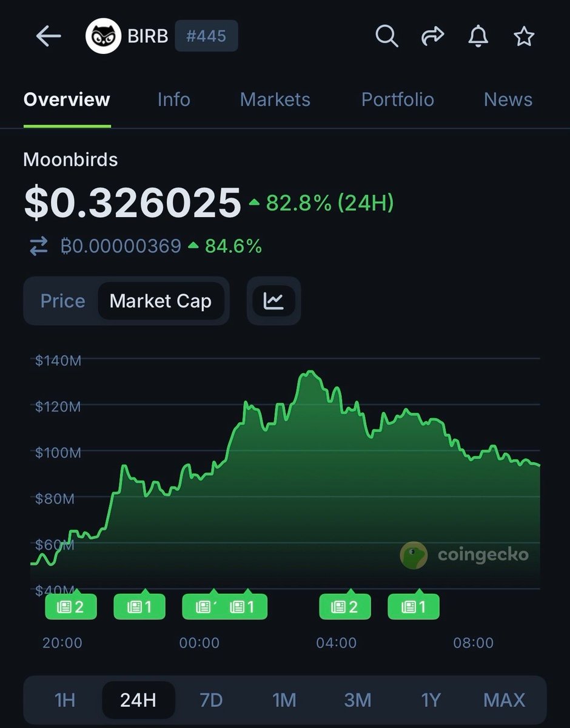Tap the back arrow icon

point(49,37)
